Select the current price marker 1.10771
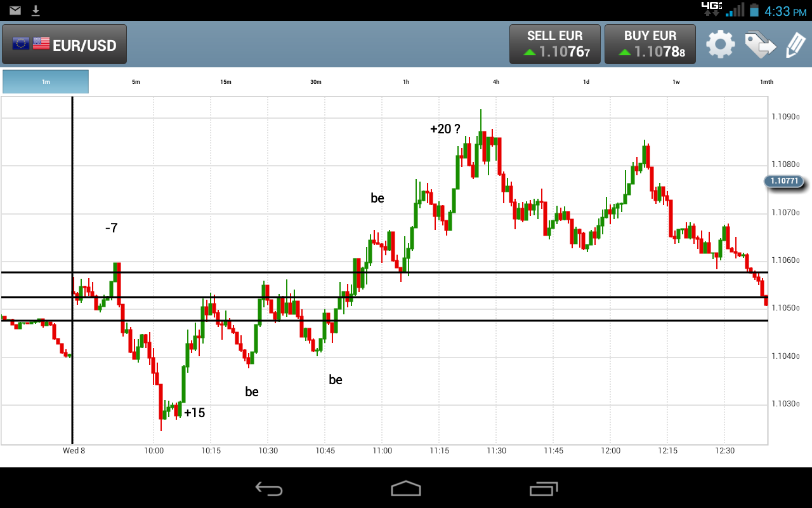Screen dimensions: 812x508 [784, 182]
